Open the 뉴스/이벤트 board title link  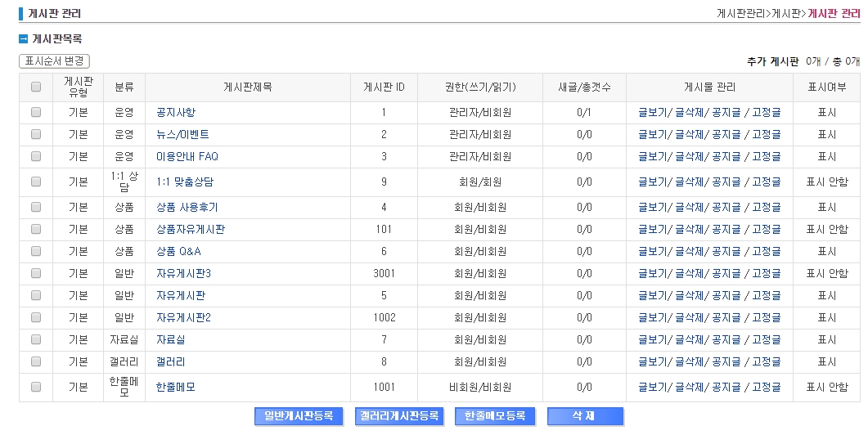click(182, 134)
